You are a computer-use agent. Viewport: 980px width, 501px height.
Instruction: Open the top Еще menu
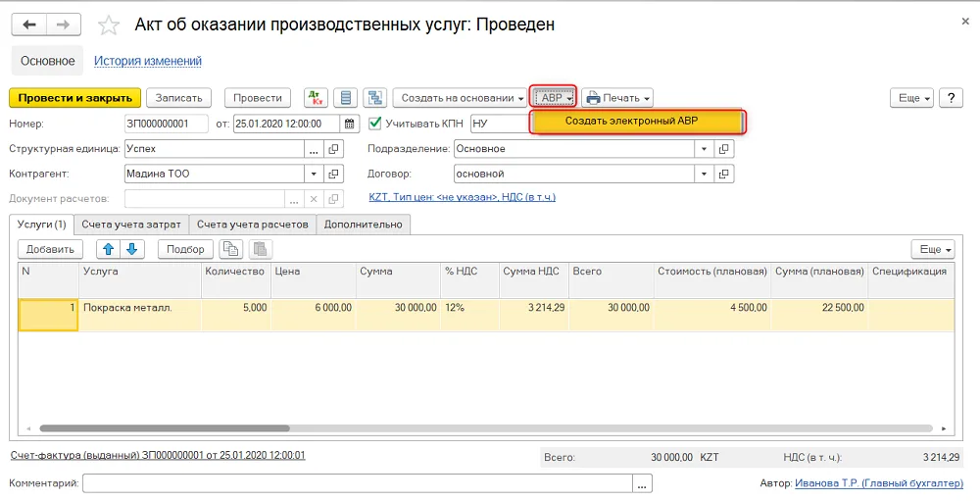[911, 98]
